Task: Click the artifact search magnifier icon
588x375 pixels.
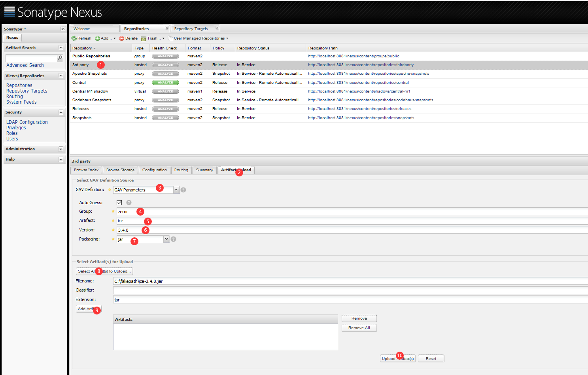Action: [x=60, y=58]
